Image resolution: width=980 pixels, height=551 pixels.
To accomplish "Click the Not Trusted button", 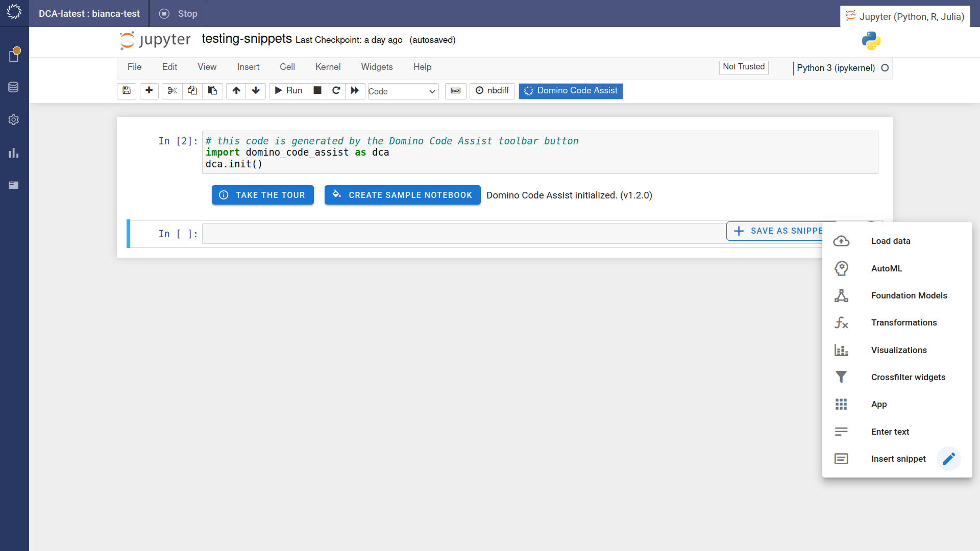I will tap(744, 67).
